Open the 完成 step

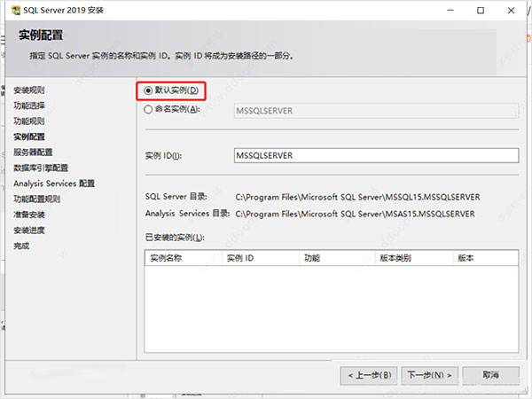click(21, 246)
